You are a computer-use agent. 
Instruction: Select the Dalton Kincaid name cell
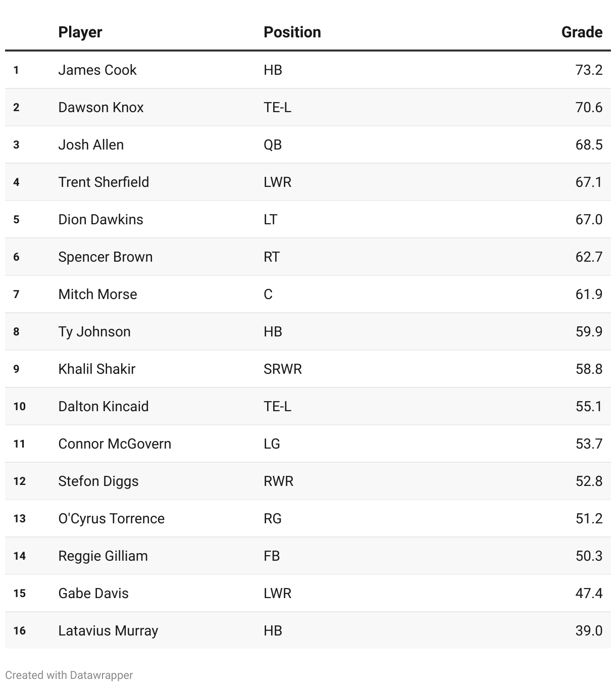(103, 406)
